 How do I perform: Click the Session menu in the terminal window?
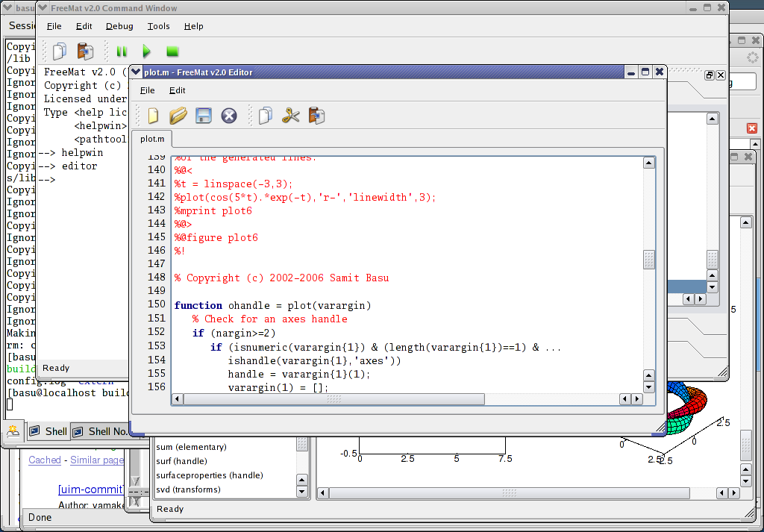click(22, 25)
